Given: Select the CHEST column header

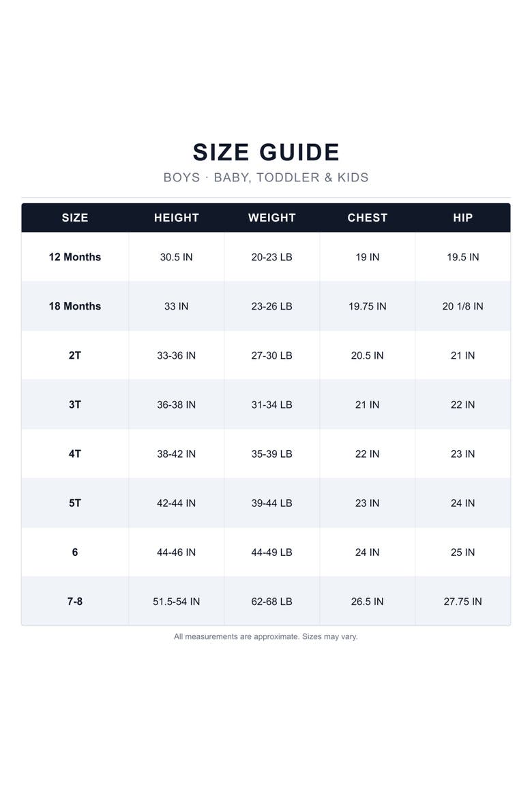Looking at the screenshot, I should [367, 218].
